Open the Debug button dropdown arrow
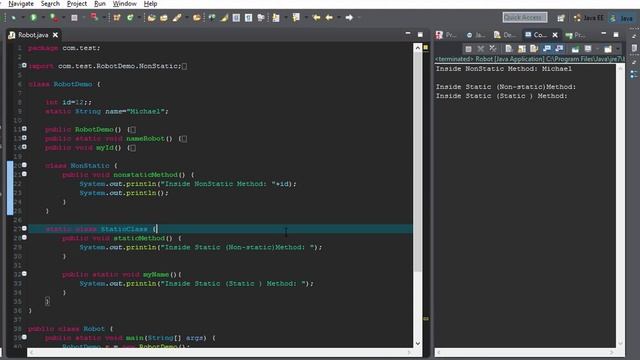640x360 pixels. 22,18
